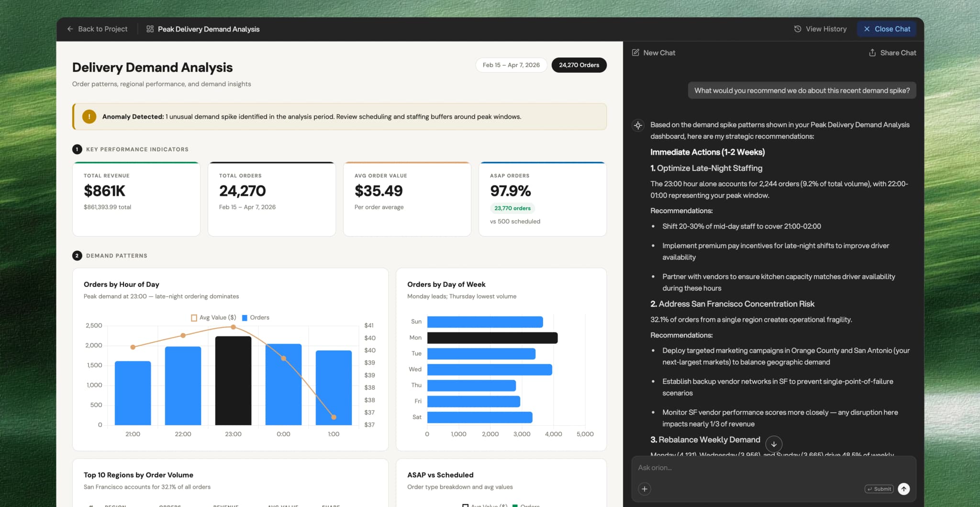Click the back arrow next to Back to Project
This screenshot has width=980, height=507.
71,29
